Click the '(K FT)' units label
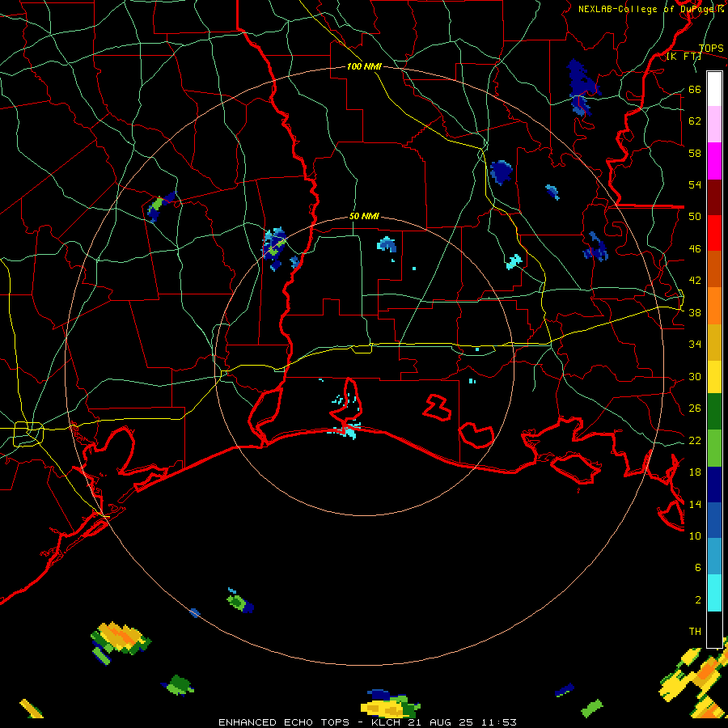Viewport: 728px width, 728px height. click(684, 57)
